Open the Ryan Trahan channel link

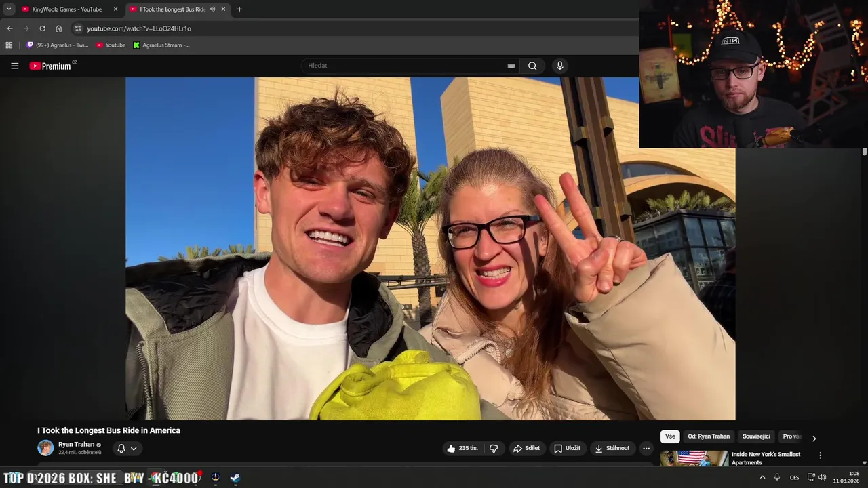pyautogui.click(x=76, y=445)
